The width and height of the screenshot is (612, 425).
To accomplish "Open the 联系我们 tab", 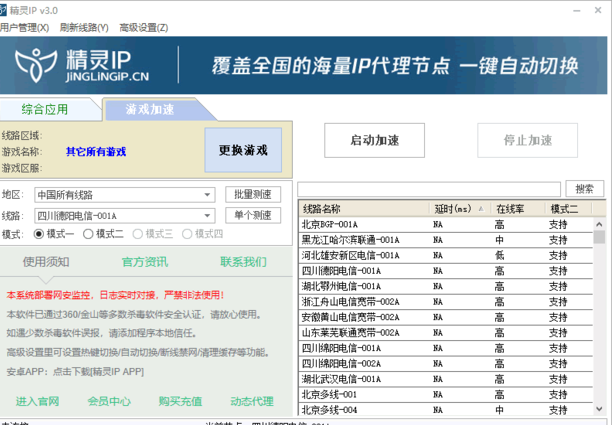I will pyautogui.click(x=243, y=262).
